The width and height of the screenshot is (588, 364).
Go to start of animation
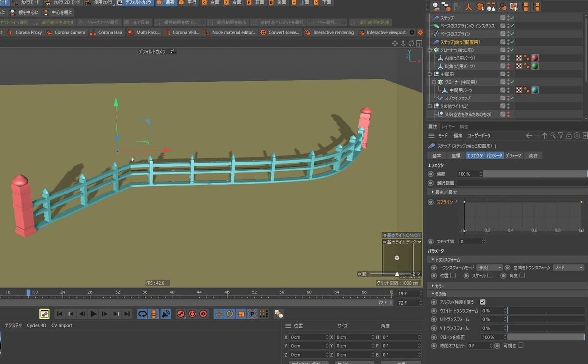click(59, 314)
